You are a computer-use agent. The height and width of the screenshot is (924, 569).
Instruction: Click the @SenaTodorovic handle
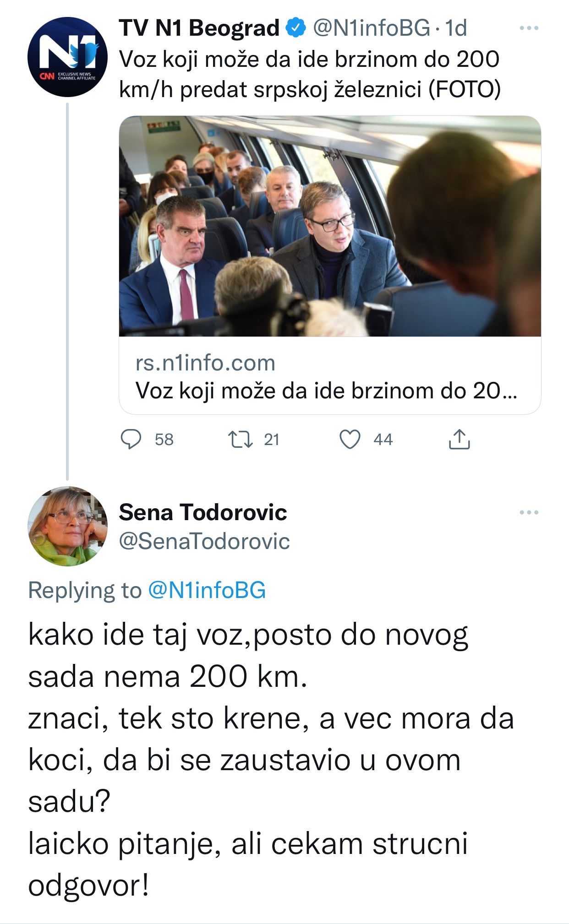coord(204,541)
